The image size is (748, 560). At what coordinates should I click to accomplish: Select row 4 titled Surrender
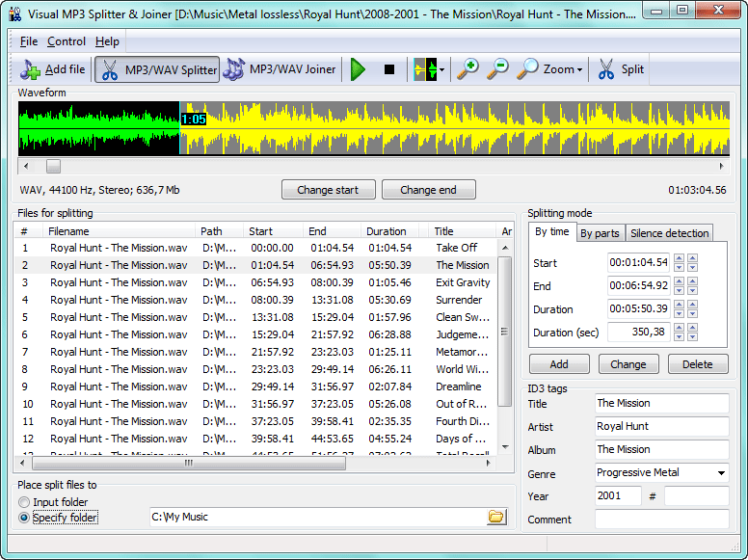tap(255, 300)
